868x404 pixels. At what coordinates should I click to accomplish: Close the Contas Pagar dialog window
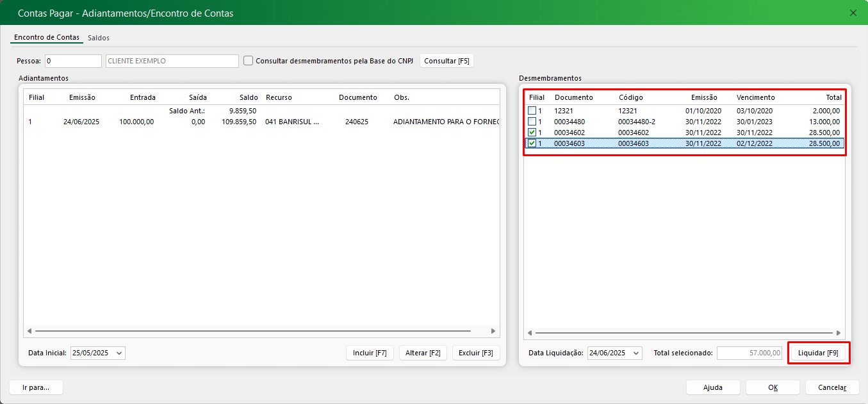[x=853, y=13]
